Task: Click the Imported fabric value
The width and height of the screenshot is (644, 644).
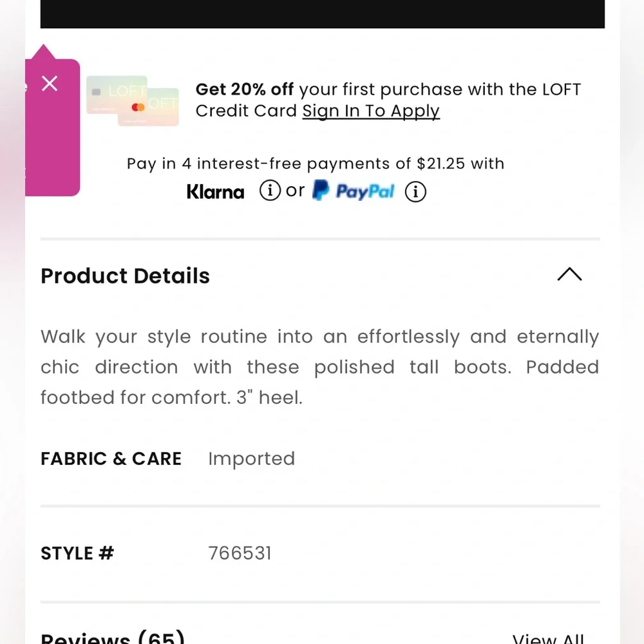Action: (x=251, y=459)
